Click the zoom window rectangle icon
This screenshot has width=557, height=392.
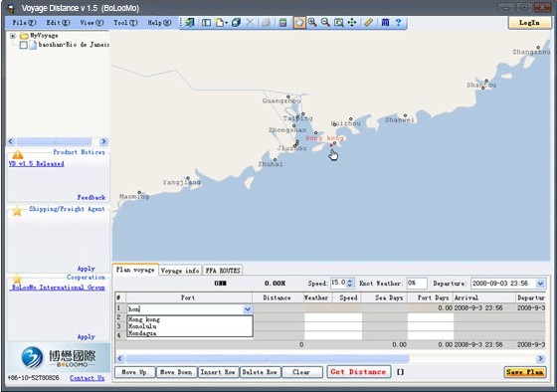coord(339,23)
